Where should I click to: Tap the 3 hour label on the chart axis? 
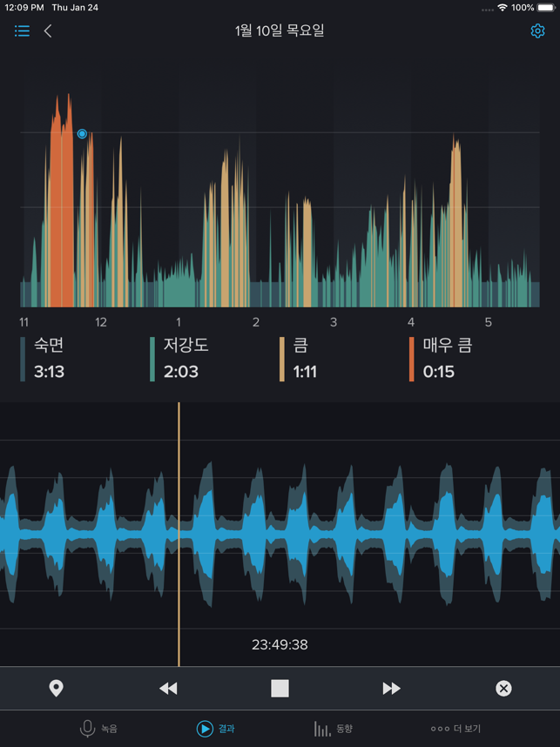click(x=334, y=322)
